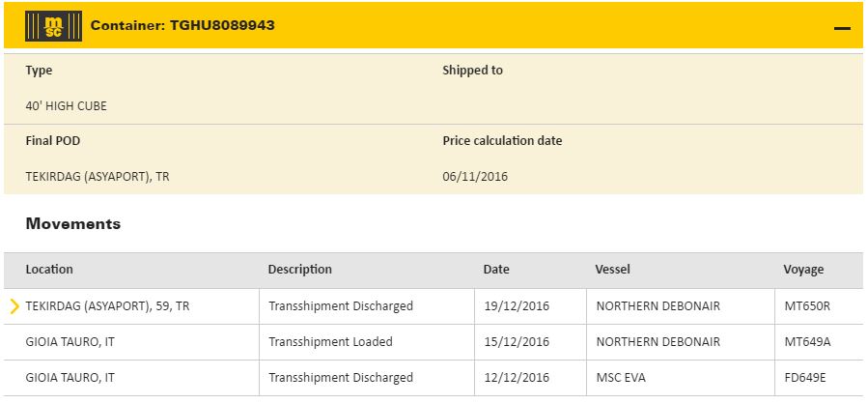Click voyage number FD649E

click(807, 378)
